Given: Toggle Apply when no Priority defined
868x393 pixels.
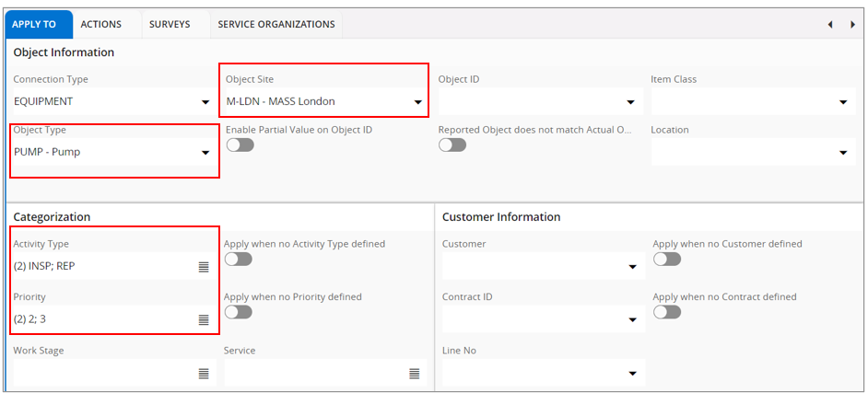Looking at the screenshot, I should [x=238, y=312].
